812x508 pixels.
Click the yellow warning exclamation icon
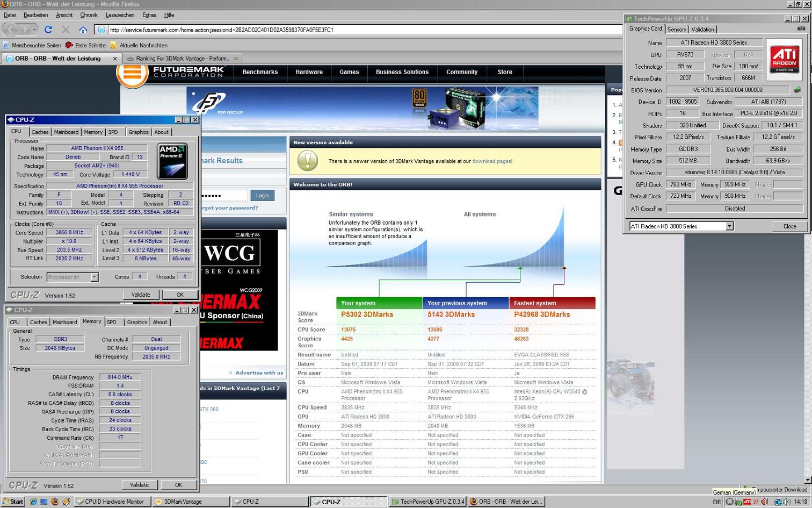(x=308, y=161)
